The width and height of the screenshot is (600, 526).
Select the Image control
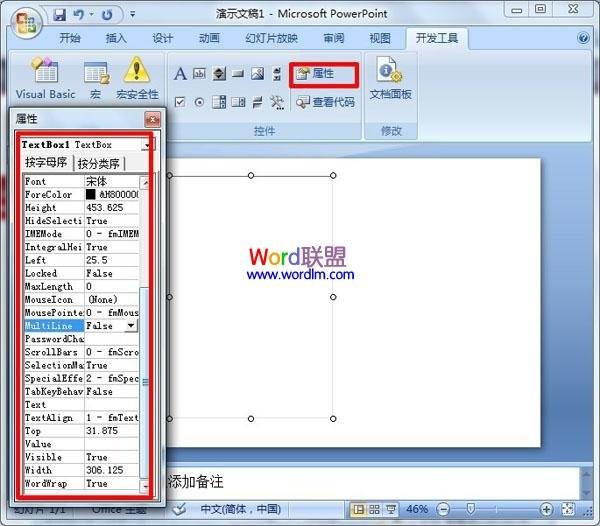258,73
